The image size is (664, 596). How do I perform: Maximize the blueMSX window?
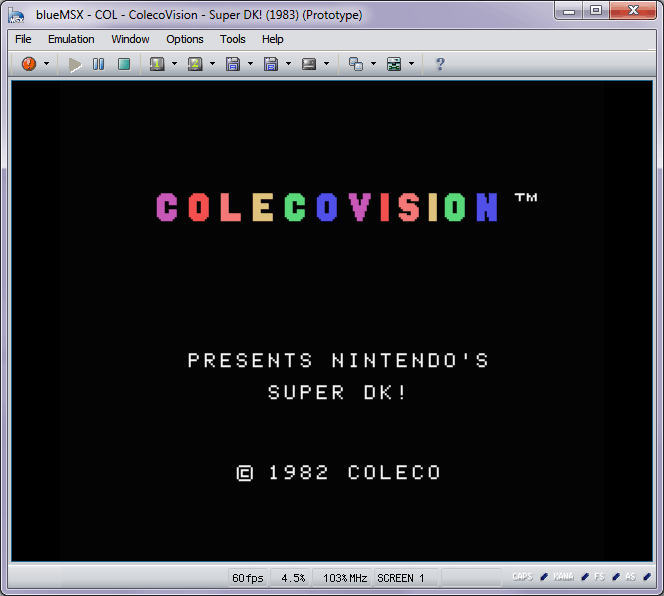pos(596,11)
